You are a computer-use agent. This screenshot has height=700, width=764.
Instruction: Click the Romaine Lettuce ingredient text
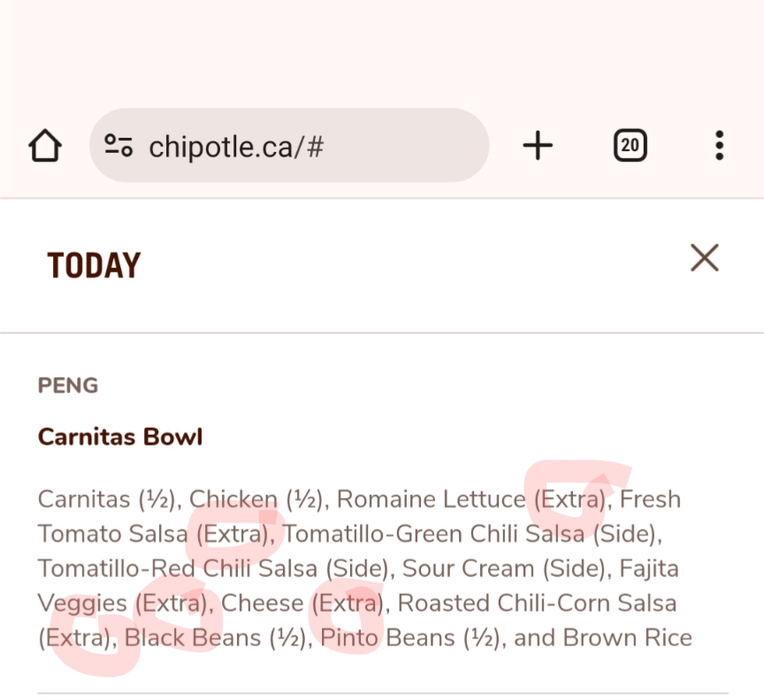click(x=432, y=499)
